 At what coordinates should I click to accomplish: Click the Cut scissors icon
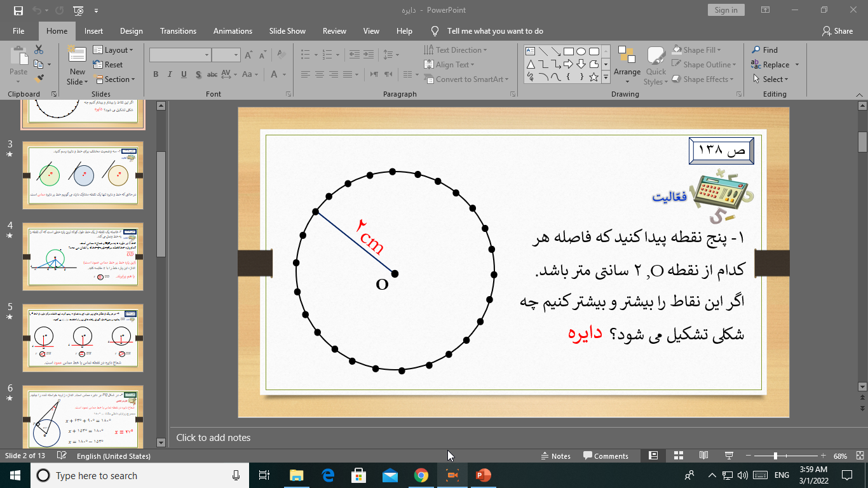39,50
